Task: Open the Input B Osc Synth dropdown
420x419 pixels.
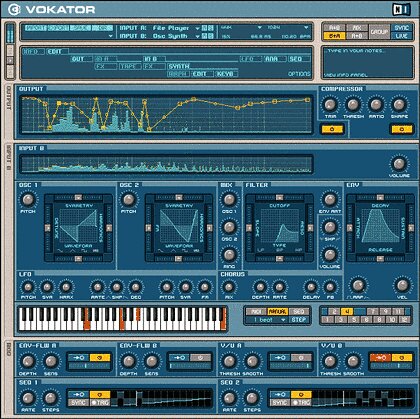Action: (x=198, y=36)
